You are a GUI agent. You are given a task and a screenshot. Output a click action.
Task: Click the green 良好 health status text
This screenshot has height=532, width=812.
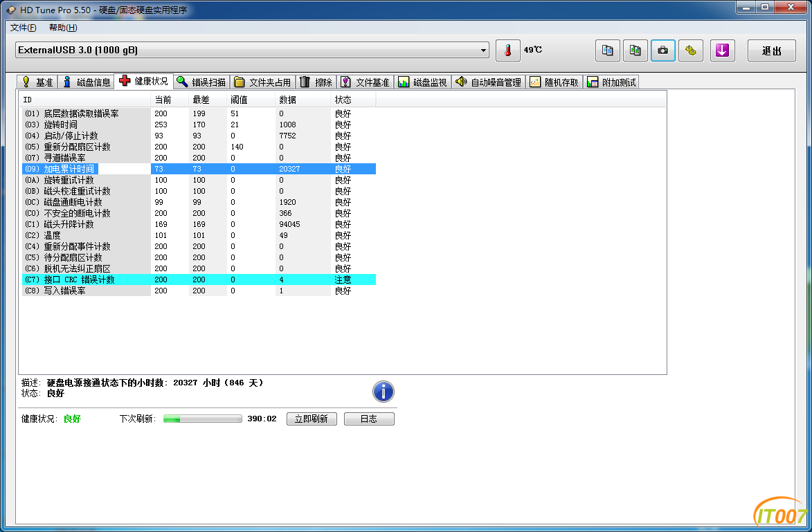[72, 419]
